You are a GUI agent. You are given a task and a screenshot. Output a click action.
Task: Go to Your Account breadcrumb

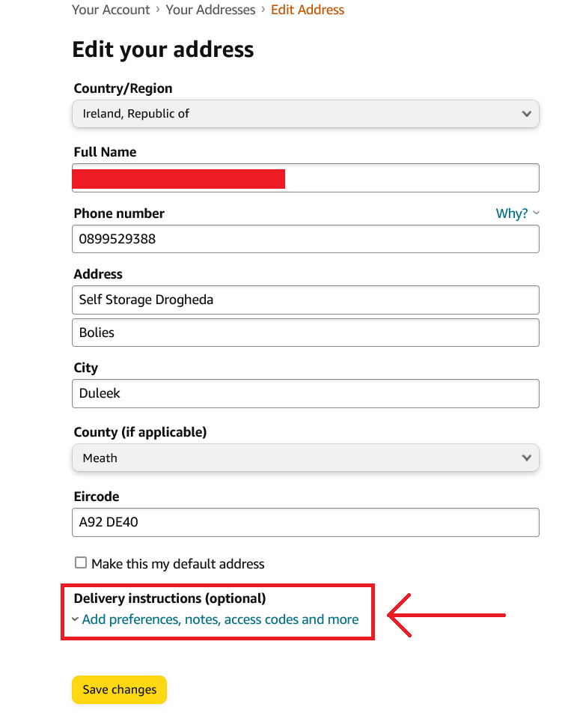111,10
